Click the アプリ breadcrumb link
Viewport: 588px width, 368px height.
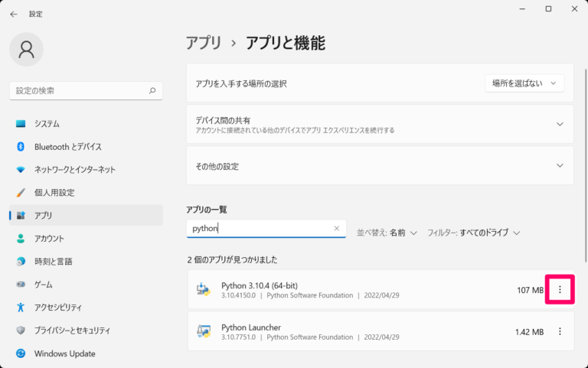tap(204, 43)
